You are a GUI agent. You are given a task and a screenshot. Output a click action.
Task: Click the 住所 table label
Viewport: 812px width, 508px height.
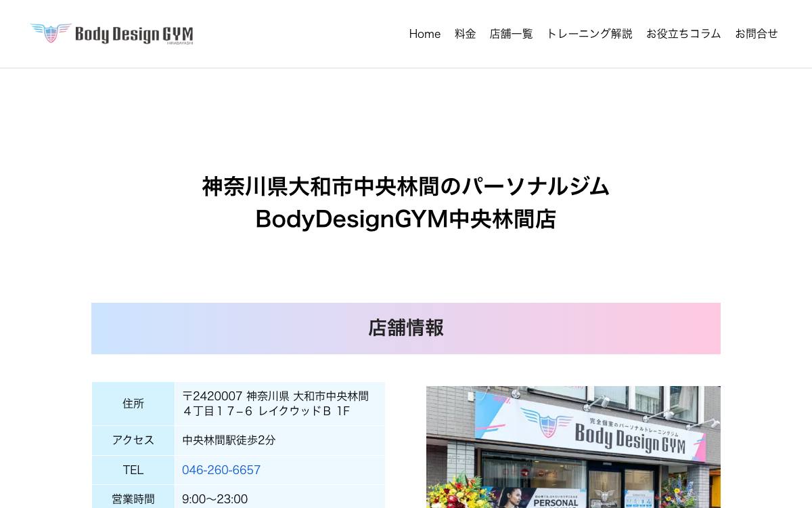[x=133, y=404]
